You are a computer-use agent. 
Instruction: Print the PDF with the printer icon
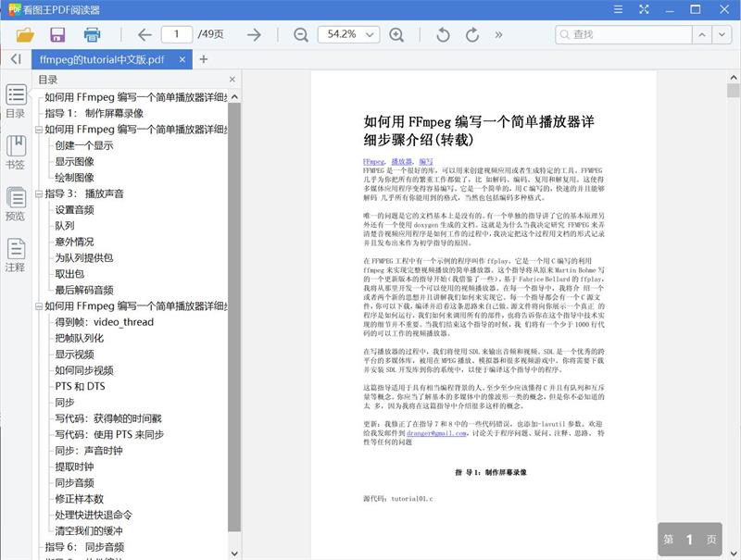pyautogui.click(x=92, y=34)
